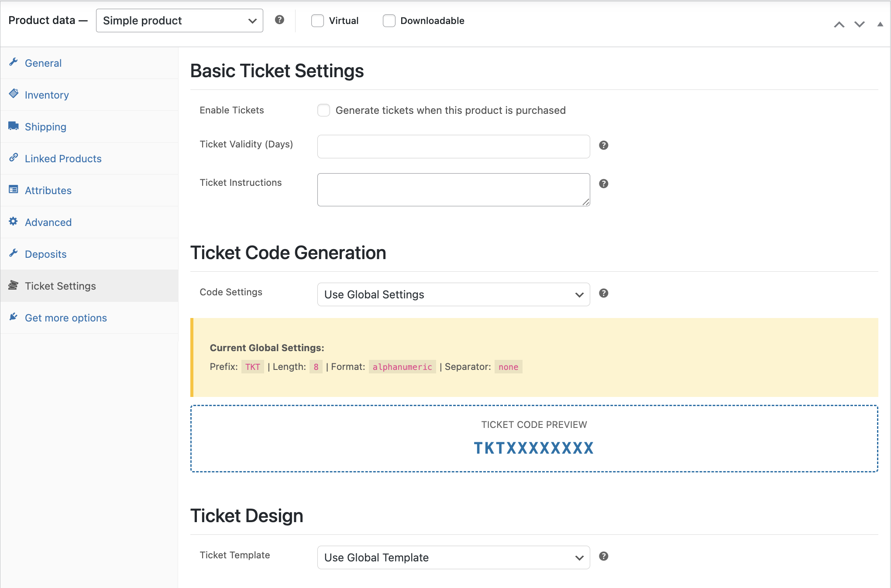Image resolution: width=891 pixels, height=588 pixels.
Task: Click the Ticket Settings ticket icon
Action: tap(14, 285)
